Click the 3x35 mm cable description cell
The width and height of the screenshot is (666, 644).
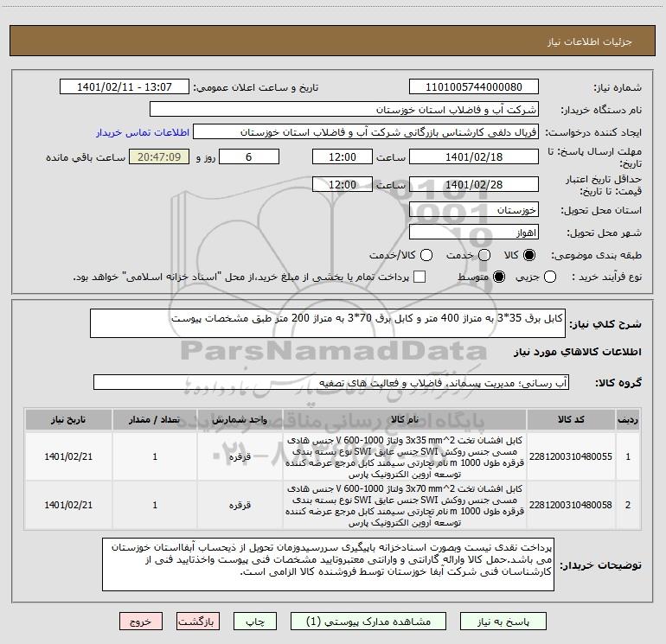(x=405, y=456)
